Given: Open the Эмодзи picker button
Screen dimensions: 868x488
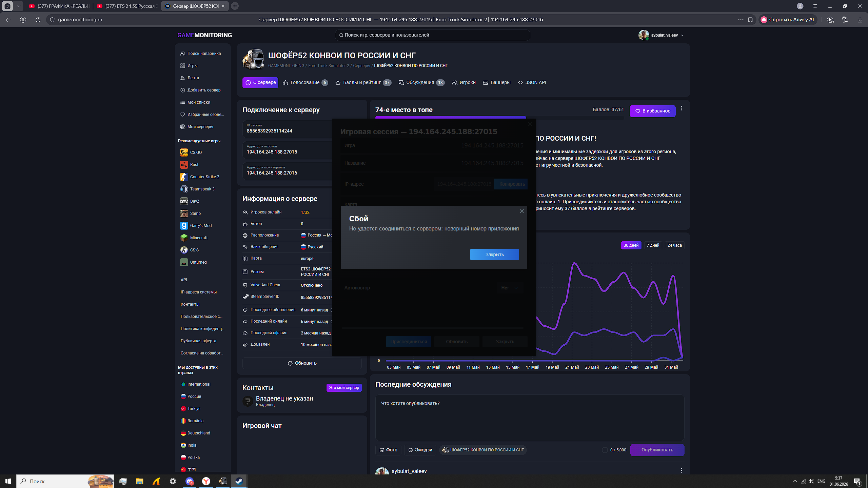Looking at the screenshot, I should (420, 450).
